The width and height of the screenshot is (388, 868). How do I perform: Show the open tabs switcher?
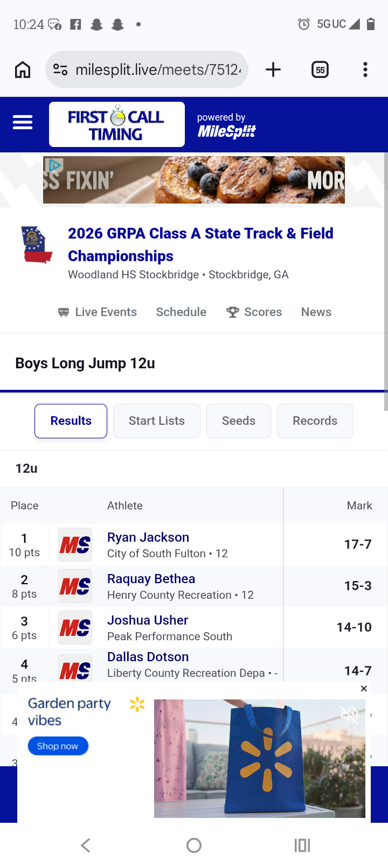pos(320,69)
